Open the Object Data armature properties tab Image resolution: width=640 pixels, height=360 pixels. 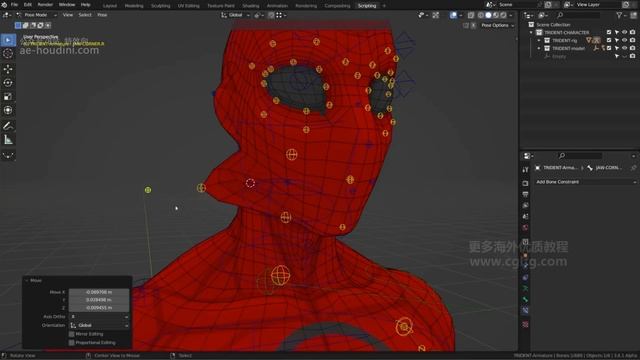[525, 288]
